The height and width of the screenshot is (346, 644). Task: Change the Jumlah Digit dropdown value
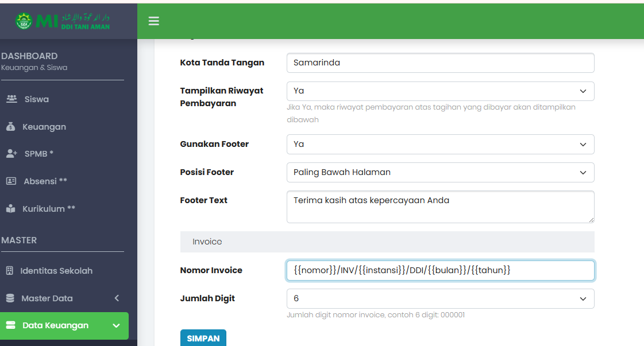pyautogui.click(x=440, y=299)
